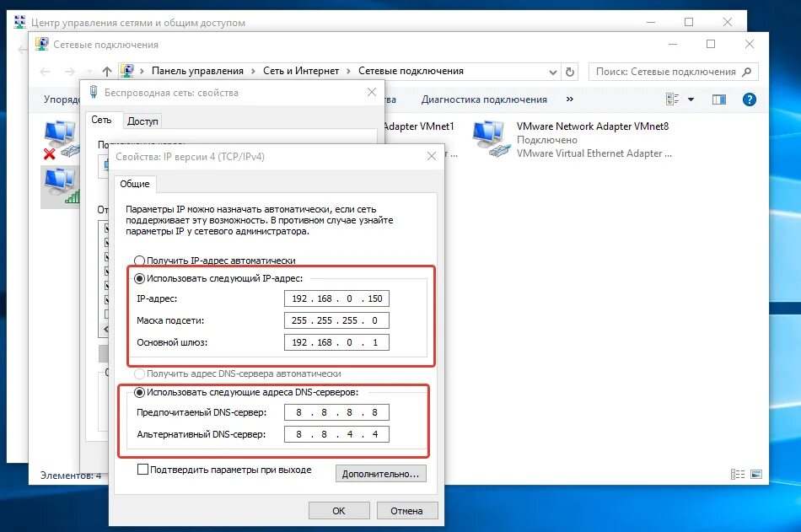Show more toolbar commands chevron
Image resolution: width=801 pixels, height=532 pixels.
pos(570,99)
